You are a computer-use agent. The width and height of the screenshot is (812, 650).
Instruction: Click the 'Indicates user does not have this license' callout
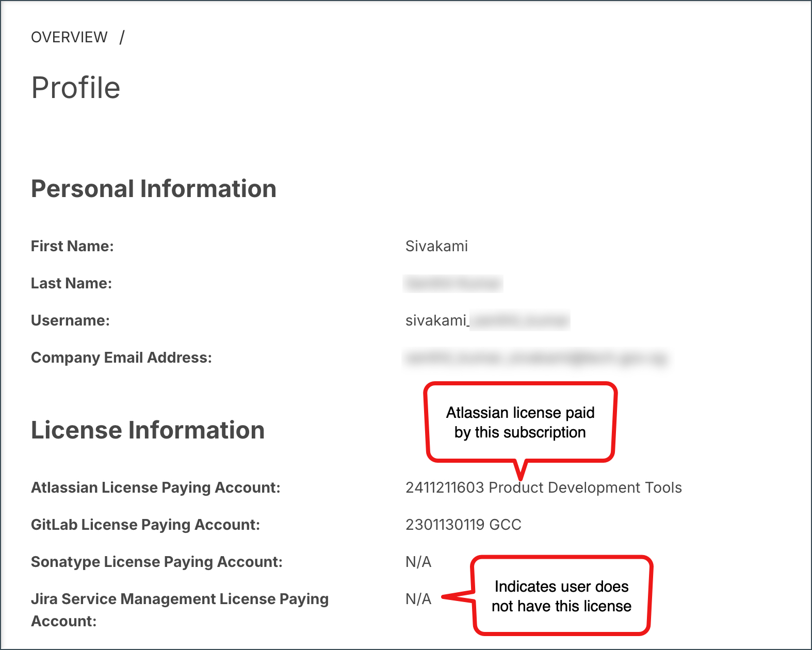tap(561, 596)
